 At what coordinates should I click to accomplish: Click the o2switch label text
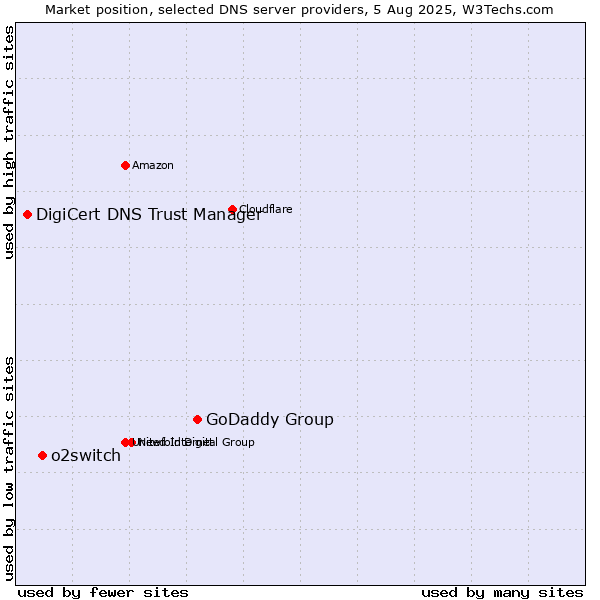pyautogui.click(x=86, y=455)
